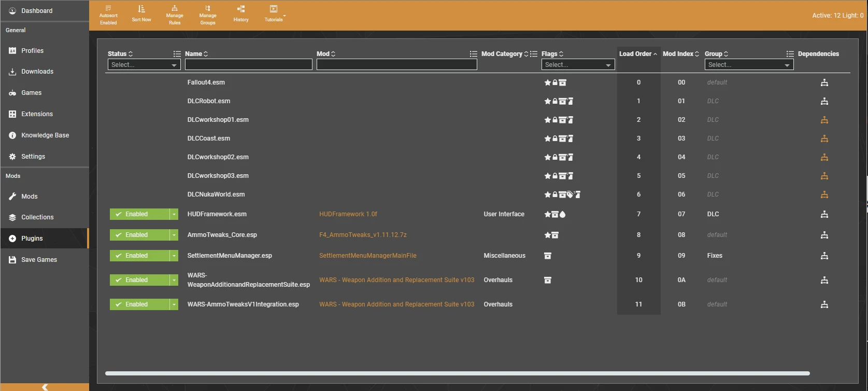Sort by the Mod Index column
Viewport: 868px width, 391px height.
(681, 54)
